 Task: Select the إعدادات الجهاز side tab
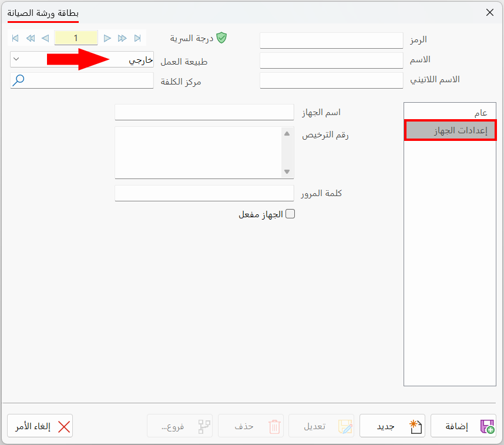pos(451,130)
